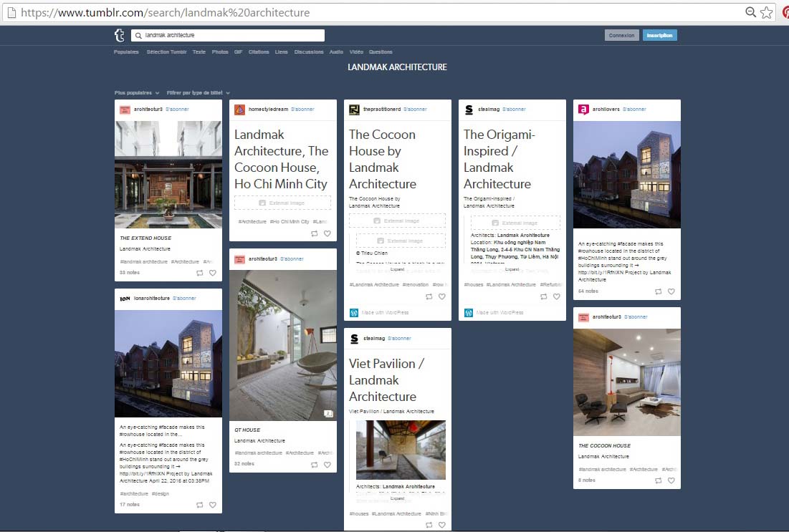Like the archilovers post
The width and height of the screenshot is (789, 532).
tap(671, 291)
